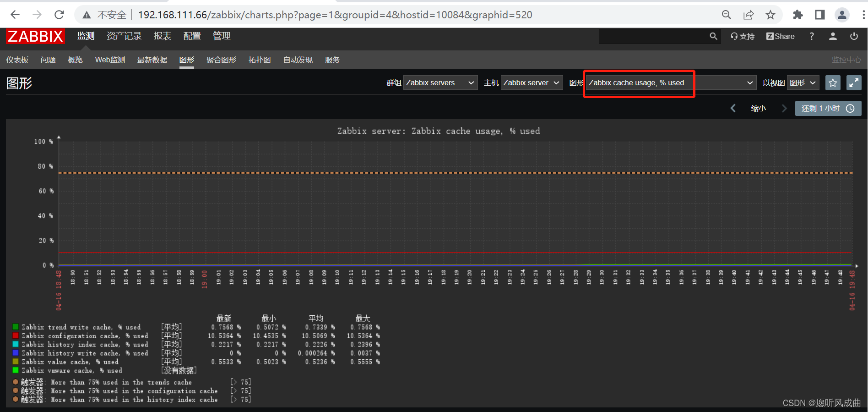Click trigger text about history index cache
Screen dimensions: 868x412
[x=134, y=400]
